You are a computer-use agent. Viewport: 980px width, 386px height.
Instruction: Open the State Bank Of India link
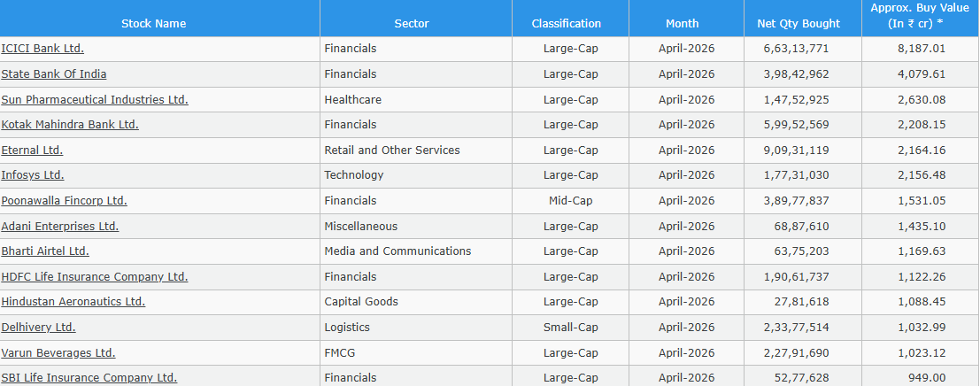(x=54, y=73)
